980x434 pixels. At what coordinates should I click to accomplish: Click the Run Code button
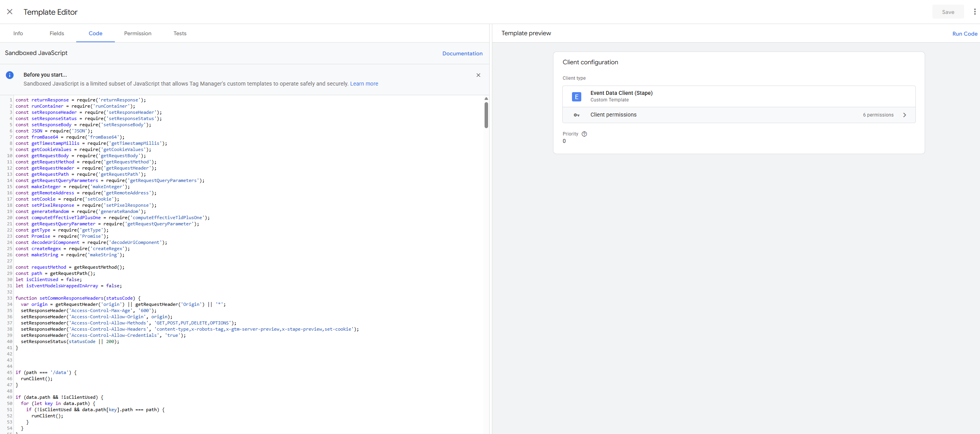point(965,34)
